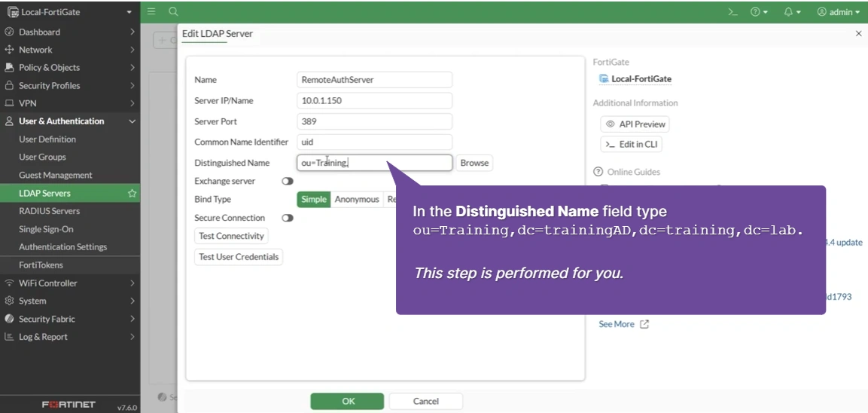Open the help question mark menu
The image size is (868, 413).
[758, 11]
